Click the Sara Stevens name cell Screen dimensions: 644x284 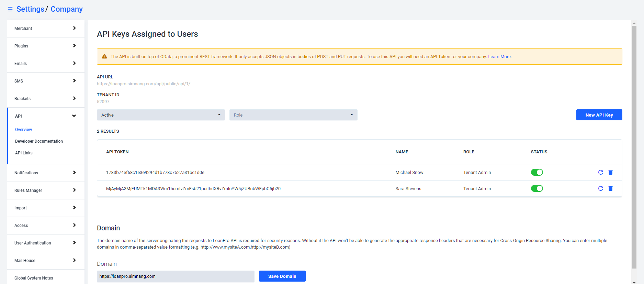[408, 189]
